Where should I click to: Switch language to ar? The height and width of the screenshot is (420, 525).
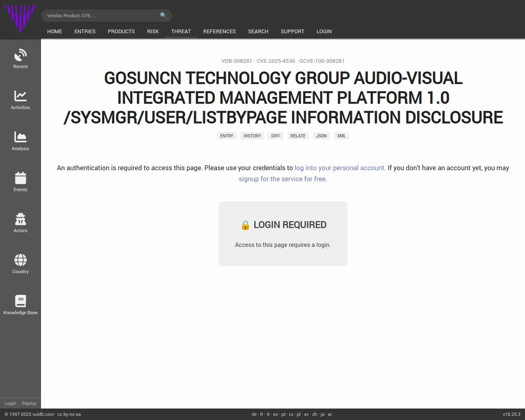330,414
